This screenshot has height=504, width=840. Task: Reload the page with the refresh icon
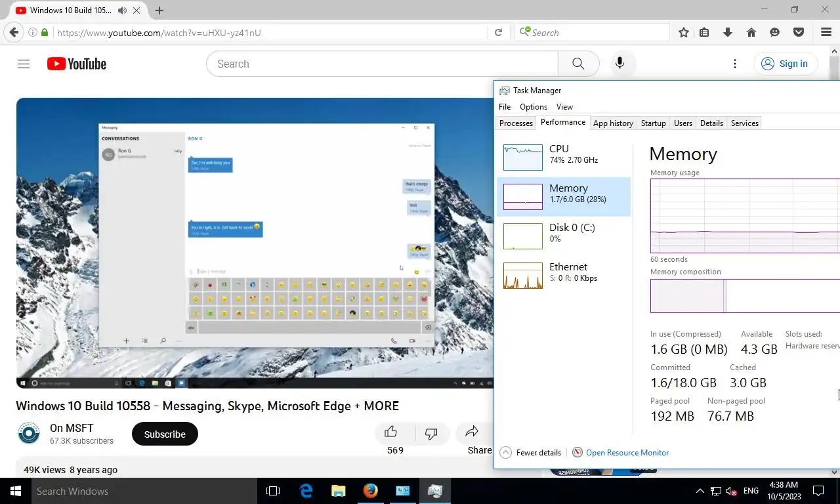[x=498, y=32]
